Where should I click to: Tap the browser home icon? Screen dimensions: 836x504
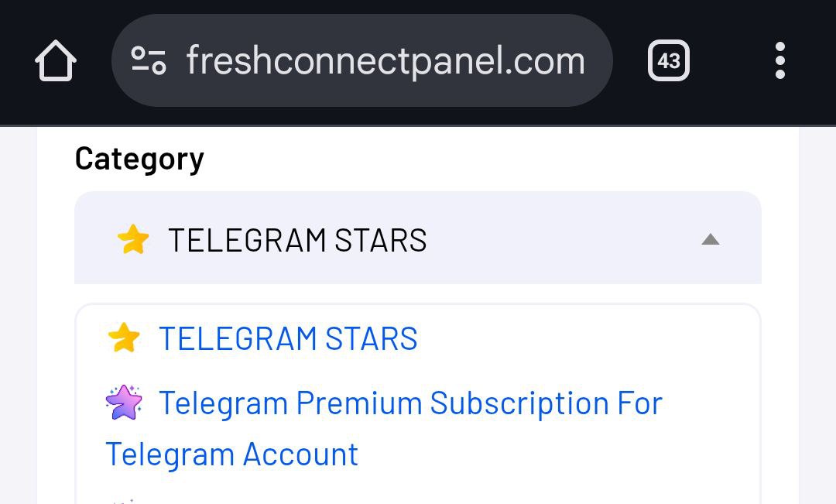[56, 60]
